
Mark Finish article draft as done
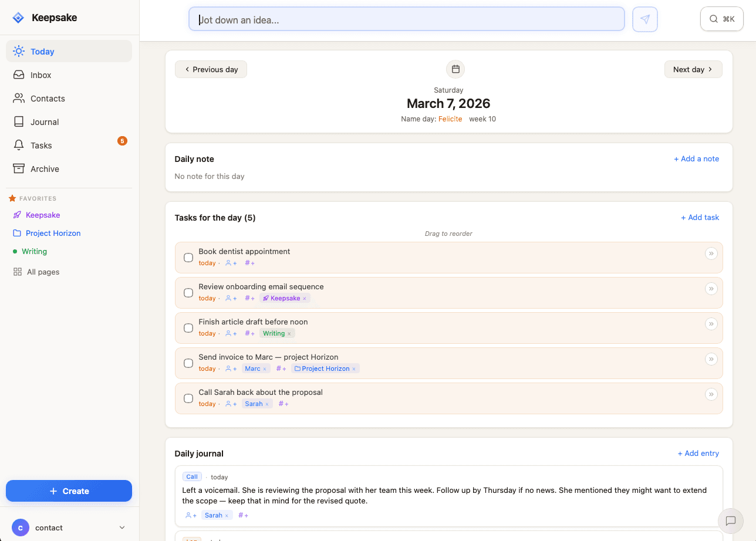tap(188, 327)
